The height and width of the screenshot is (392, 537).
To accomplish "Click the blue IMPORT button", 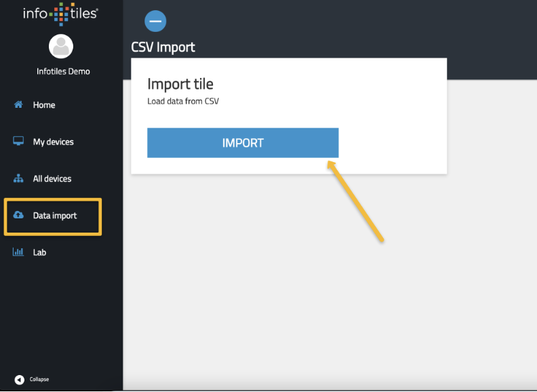I will [x=243, y=143].
